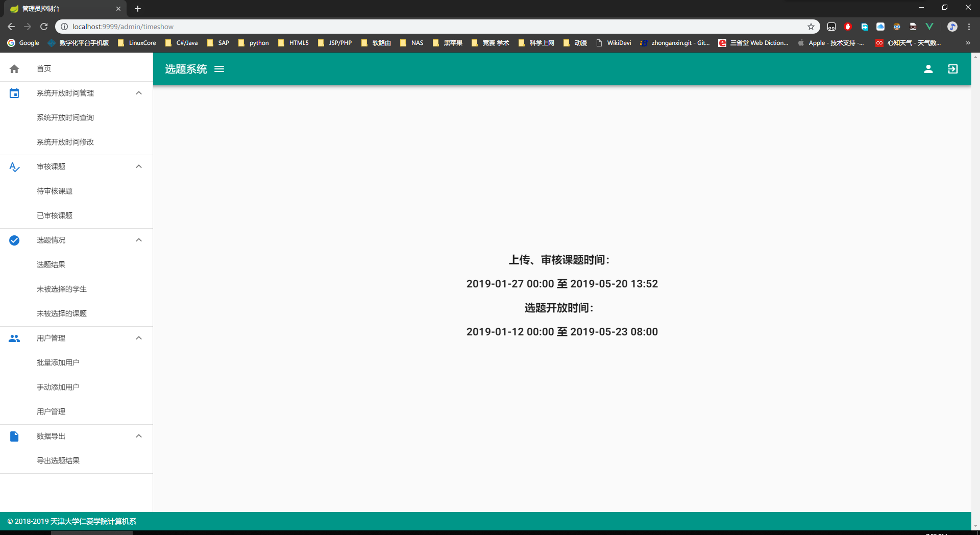Select 待审核课题 in the sidebar
Image resolution: width=980 pixels, height=535 pixels.
(77, 191)
